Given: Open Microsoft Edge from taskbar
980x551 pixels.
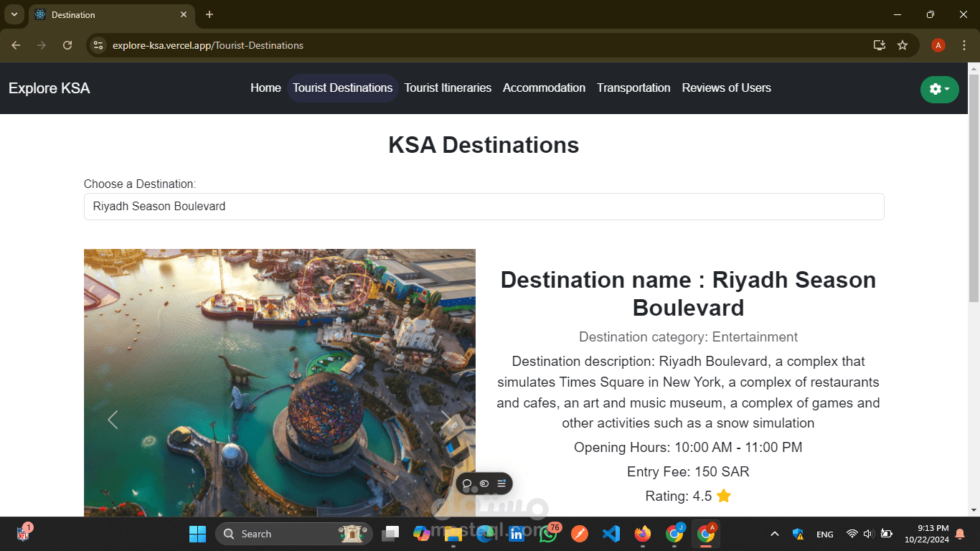Looking at the screenshot, I should [485, 534].
